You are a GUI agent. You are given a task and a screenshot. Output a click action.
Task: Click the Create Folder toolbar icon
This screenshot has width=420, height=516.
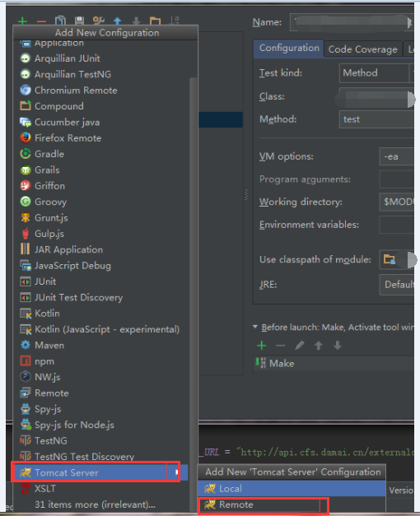click(155, 21)
